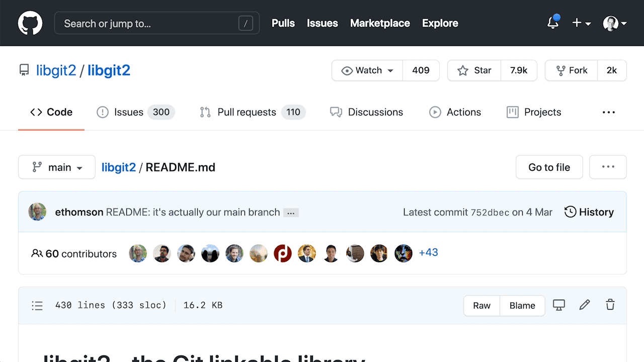
Task: Open libgit2 breadcrumb link
Action: [119, 167]
